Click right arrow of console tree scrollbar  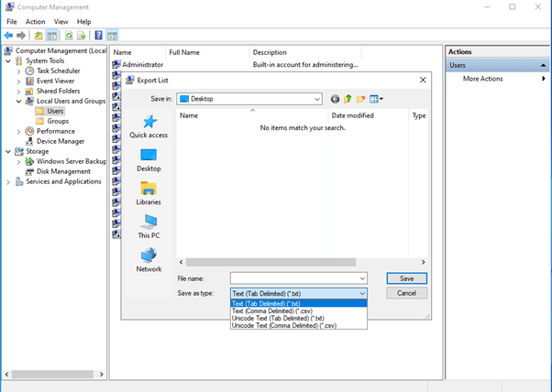pos(102,375)
